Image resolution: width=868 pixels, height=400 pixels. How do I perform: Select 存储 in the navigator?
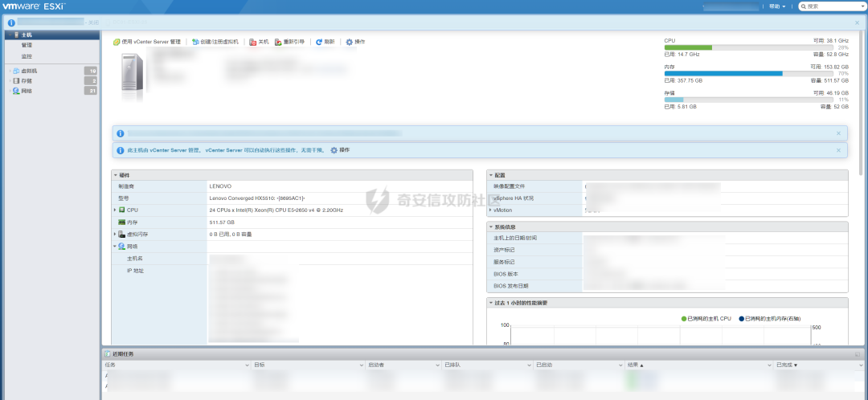(27, 81)
